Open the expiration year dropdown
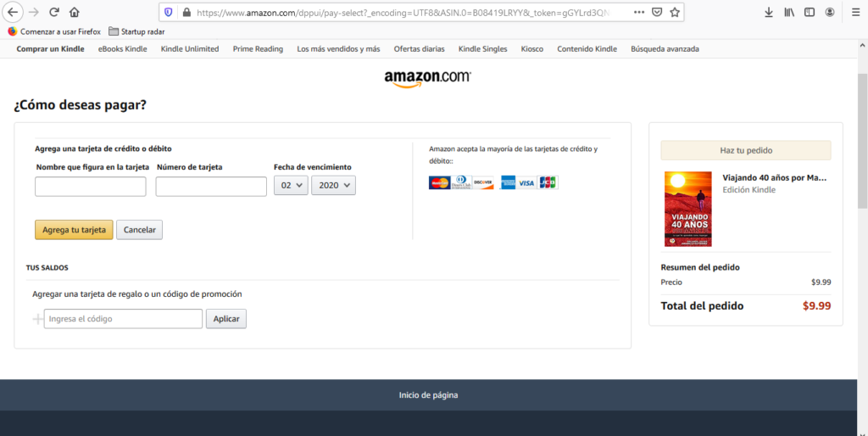868x436 pixels. 333,185
